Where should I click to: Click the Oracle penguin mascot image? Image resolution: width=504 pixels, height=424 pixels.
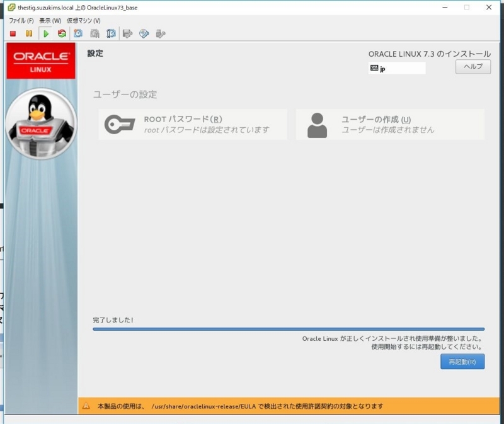pyautogui.click(x=41, y=123)
